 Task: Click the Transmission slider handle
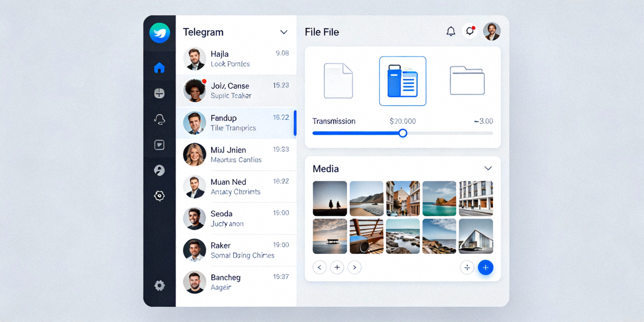click(x=402, y=133)
